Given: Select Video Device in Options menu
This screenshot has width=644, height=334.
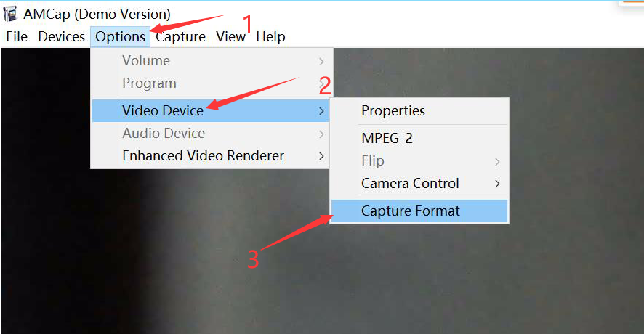Looking at the screenshot, I should 211,111.
